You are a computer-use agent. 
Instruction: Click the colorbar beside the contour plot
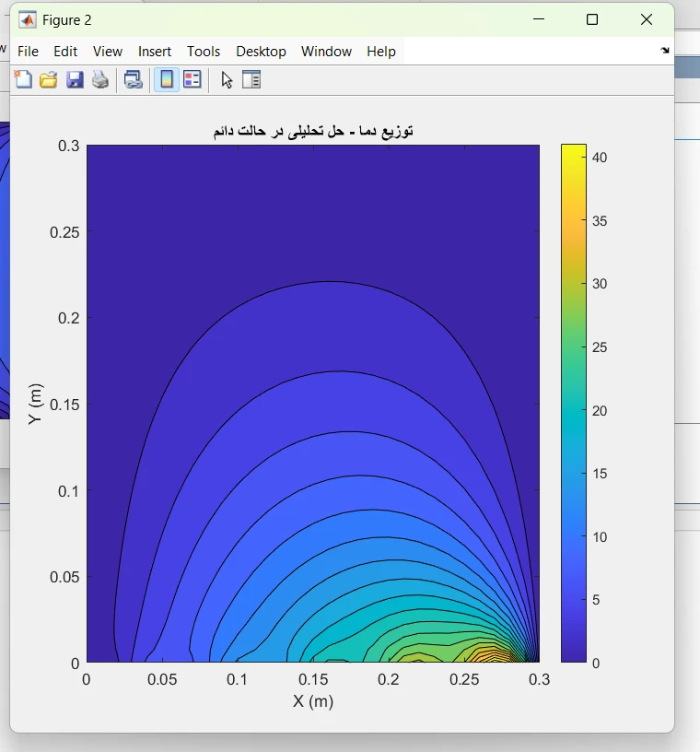573,403
